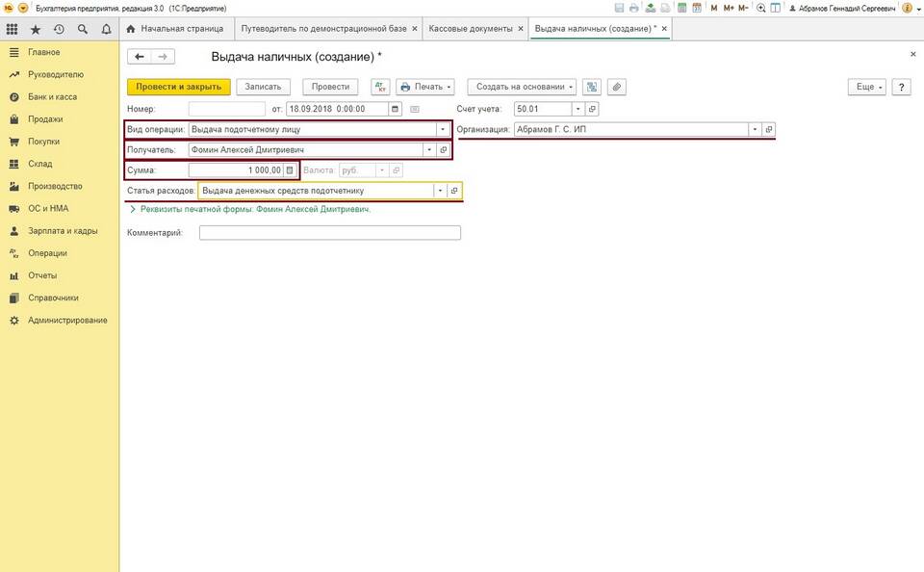Switch to the Кассовые документы tab
Viewport: 924px width, 572px height.
click(x=470, y=29)
